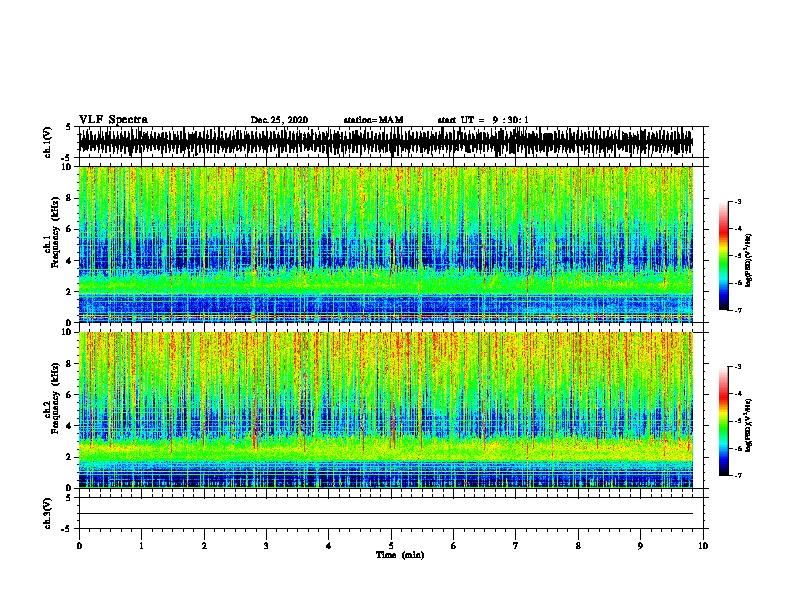This screenshot has height=612, width=792.
Task: Click the time axis tick label "4"
Action: click(329, 546)
